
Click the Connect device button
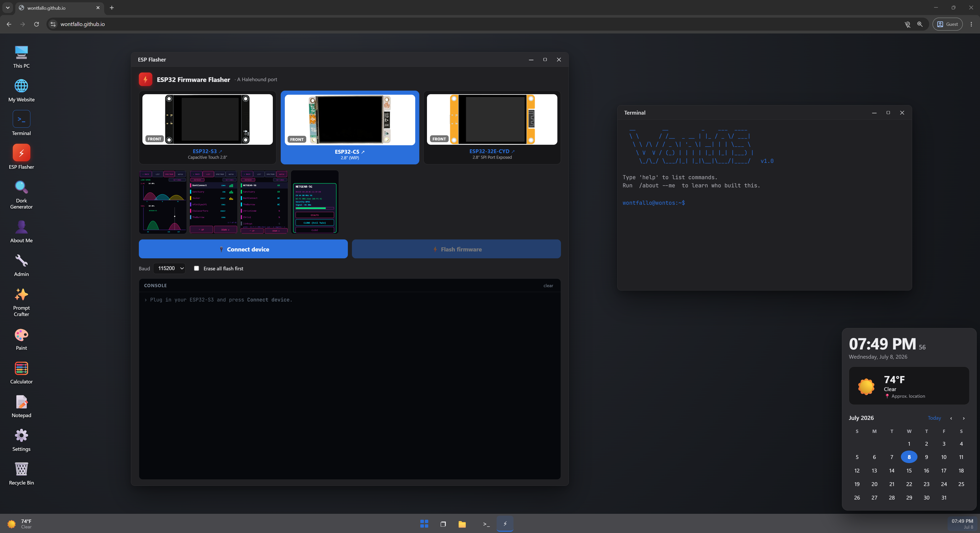243,249
